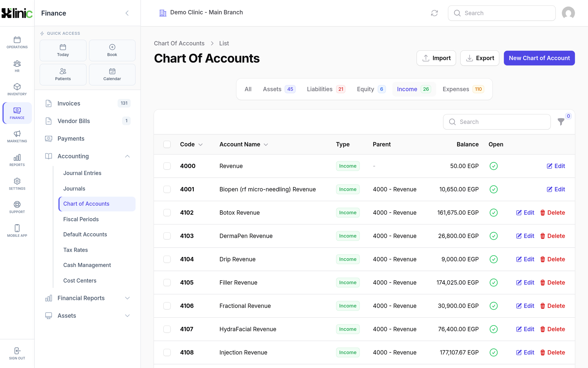This screenshot has height=368, width=588.
Task: Open the HR module icon
Action: pos(17,66)
